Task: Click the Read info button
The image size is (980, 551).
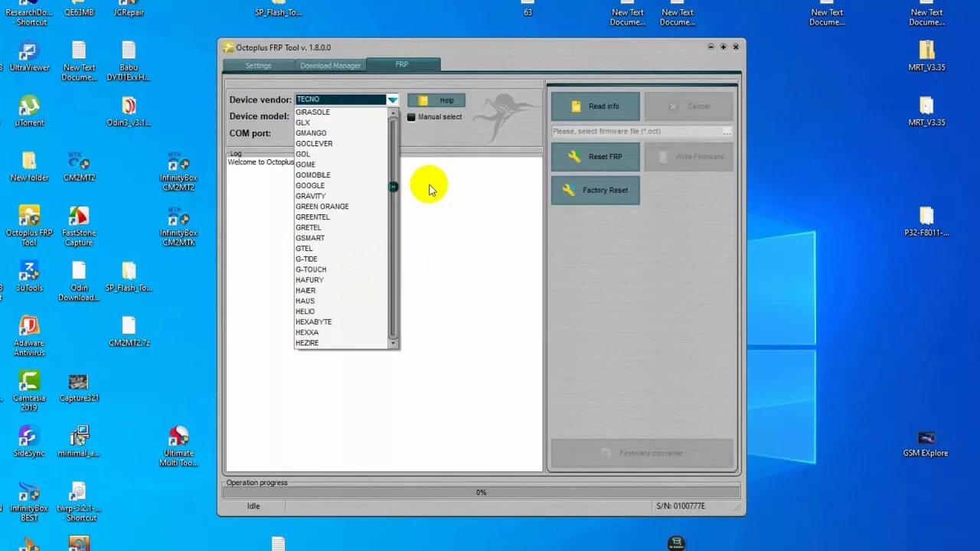Action: pos(595,106)
